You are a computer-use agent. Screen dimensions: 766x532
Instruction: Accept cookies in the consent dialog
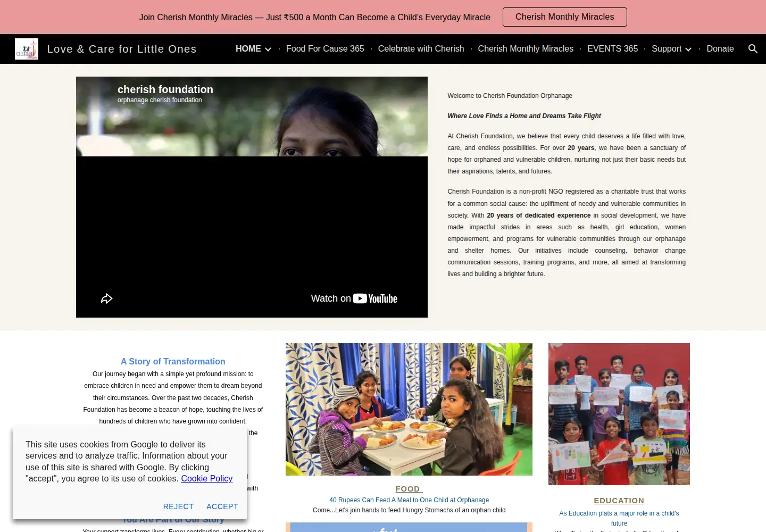pyautogui.click(x=222, y=506)
